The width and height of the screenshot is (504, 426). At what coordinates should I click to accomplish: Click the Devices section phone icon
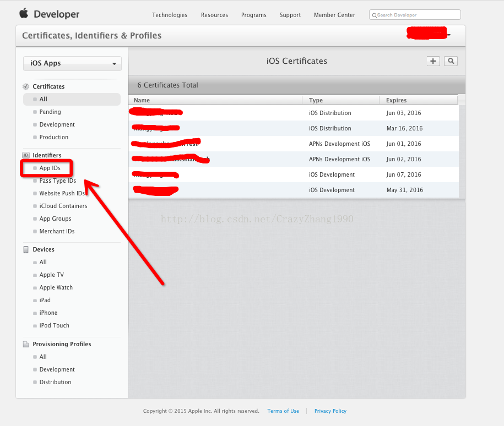(26, 250)
